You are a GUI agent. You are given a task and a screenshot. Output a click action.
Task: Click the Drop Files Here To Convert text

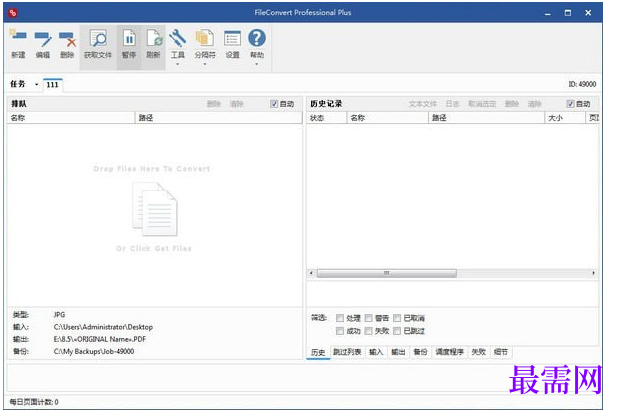pyautogui.click(x=152, y=169)
